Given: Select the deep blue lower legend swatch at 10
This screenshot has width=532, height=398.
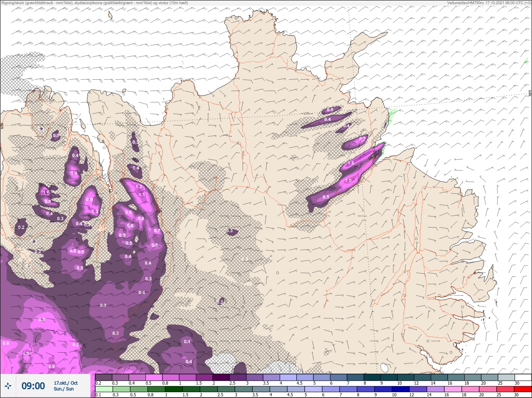Looking at the screenshot, I should 401,389.
